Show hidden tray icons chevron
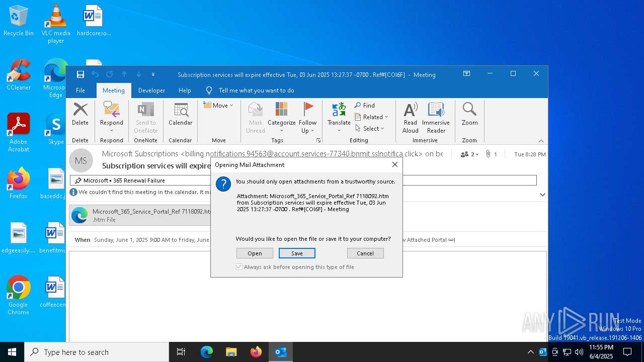The image size is (644, 362). (530, 352)
